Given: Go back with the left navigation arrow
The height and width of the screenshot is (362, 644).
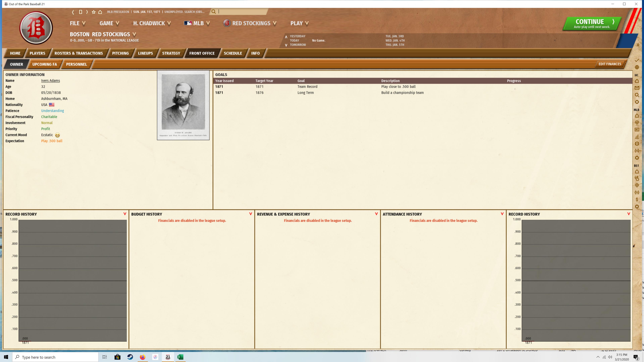Looking at the screenshot, I should (x=73, y=12).
